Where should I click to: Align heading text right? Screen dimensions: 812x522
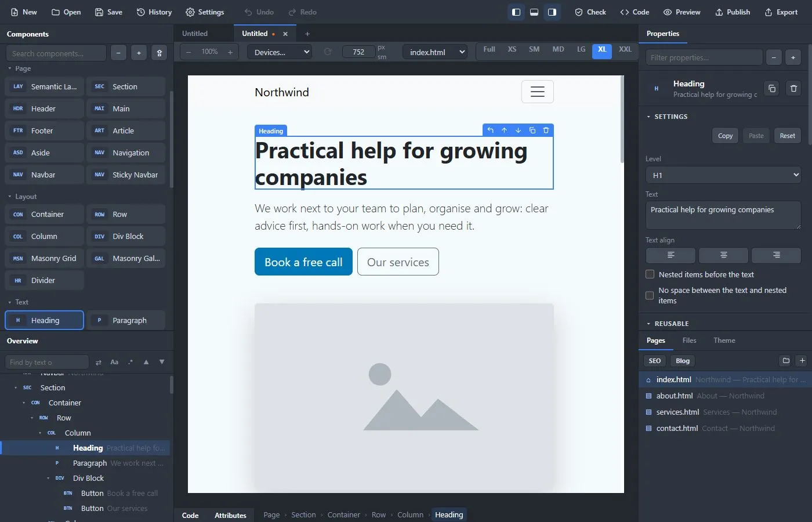pyautogui.click(x=776, y=255)
